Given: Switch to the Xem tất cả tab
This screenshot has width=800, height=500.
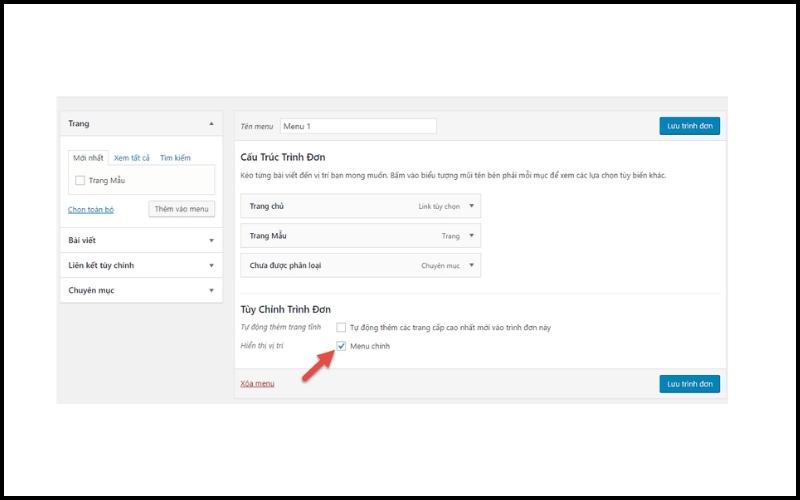Looking at the screenshot, I should click(131, 158).
